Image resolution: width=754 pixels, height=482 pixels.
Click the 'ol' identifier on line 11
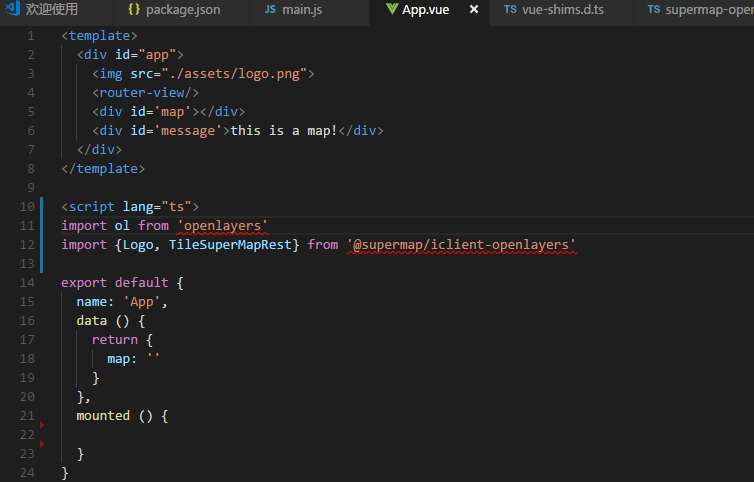[122, 226]
